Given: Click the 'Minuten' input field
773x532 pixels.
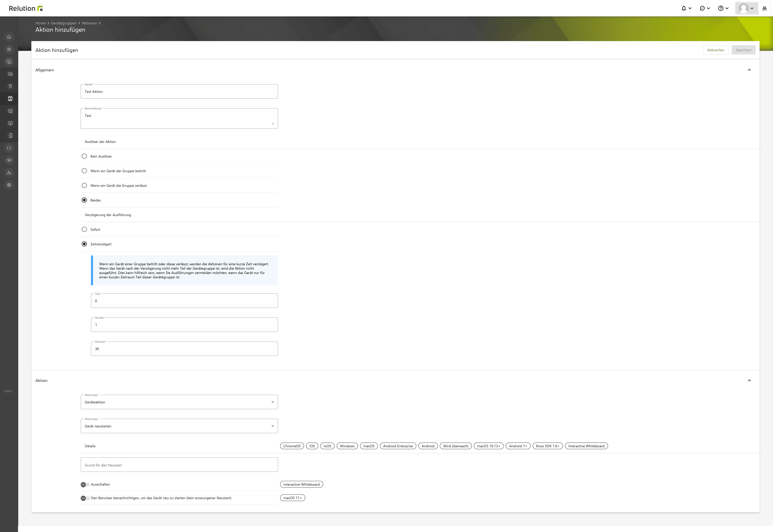Looking at the screenshot, I should [184, 349].
